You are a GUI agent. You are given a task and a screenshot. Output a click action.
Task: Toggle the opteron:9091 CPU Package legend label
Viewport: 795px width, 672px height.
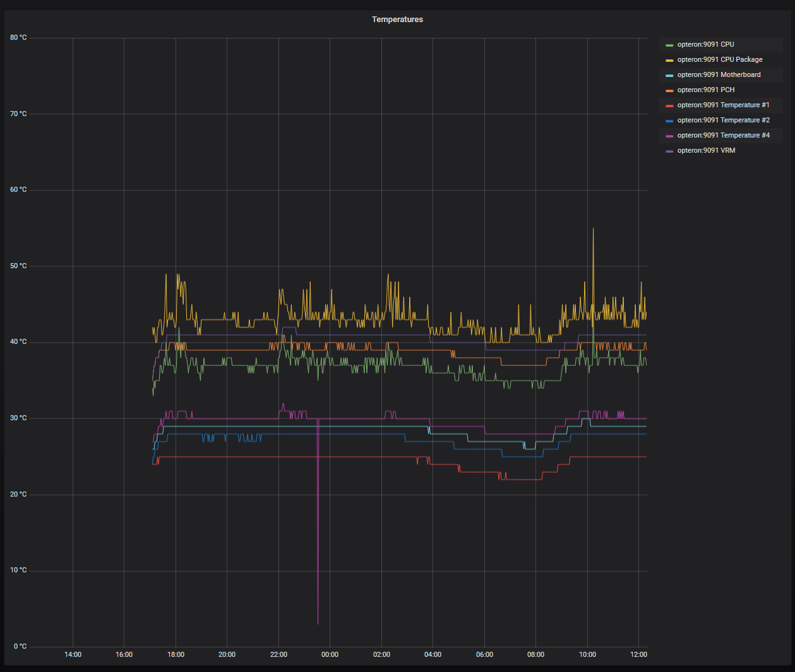[719, 60]
